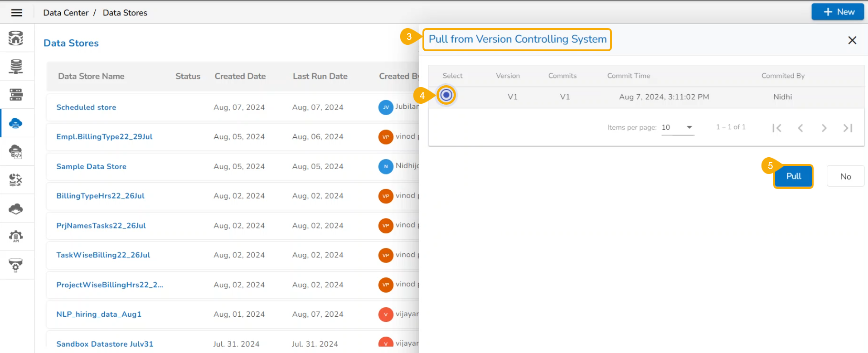The width and height of the screenshot is (868, 353).
Task: Click the Data Stores breadcrumb
Action: [125, 13]
